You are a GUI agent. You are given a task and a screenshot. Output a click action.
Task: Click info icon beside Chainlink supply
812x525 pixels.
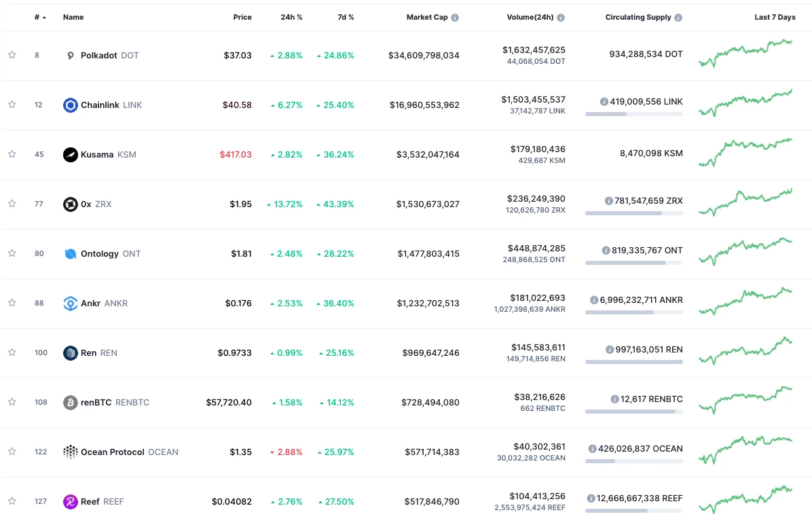(604, 102)
